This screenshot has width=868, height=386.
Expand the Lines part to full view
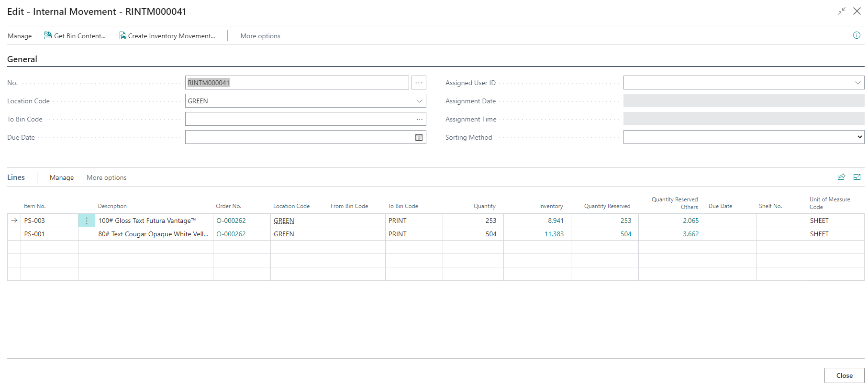point(857,177)
